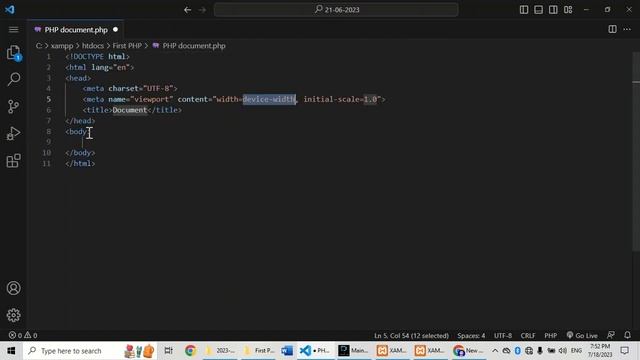Click the charset="UTF-8" attribute
The height and width of the screenshot is (360, 640).
(141, 89)
